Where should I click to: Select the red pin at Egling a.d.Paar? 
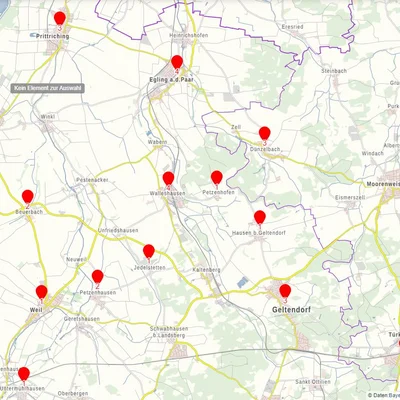[x=177, y=62]
